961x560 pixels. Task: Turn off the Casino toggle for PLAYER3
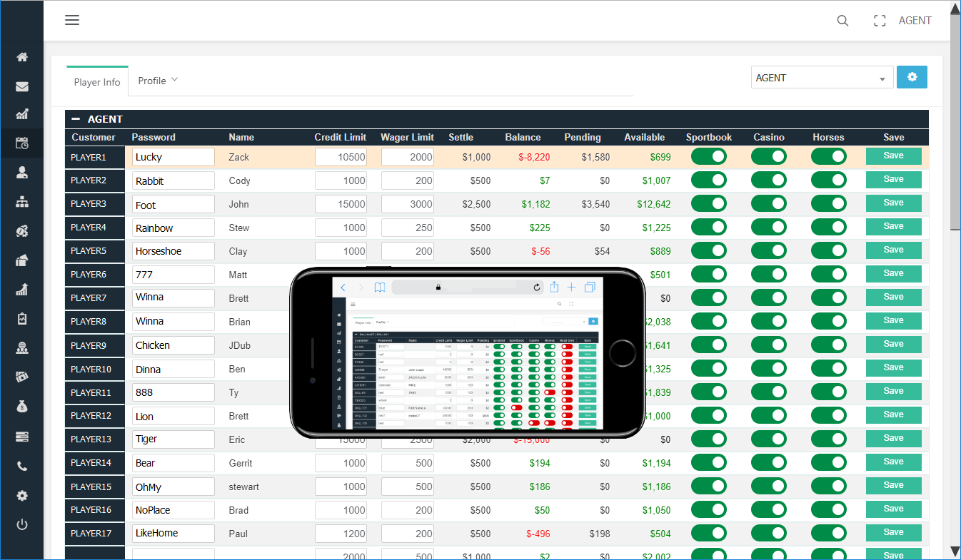click(x=768, y=204)
